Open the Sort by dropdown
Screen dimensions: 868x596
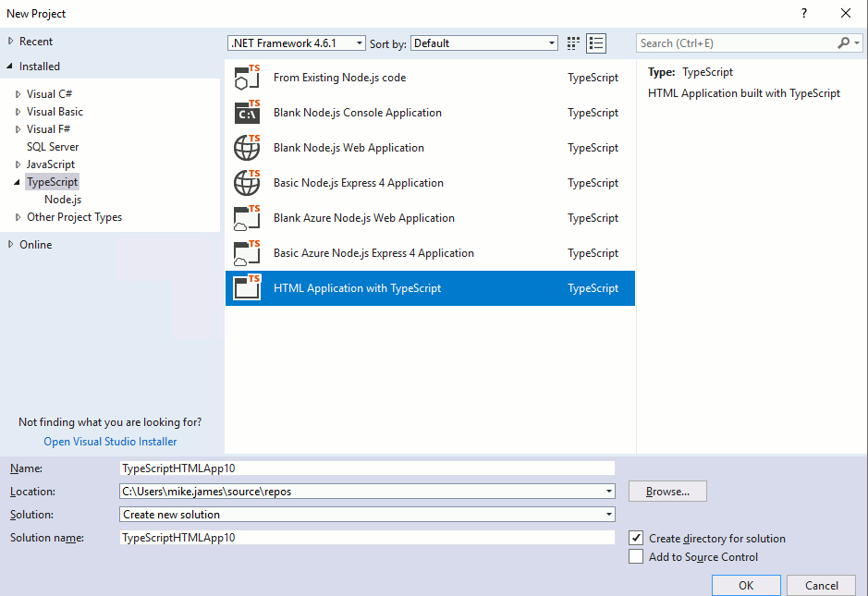tap(484, 43)
